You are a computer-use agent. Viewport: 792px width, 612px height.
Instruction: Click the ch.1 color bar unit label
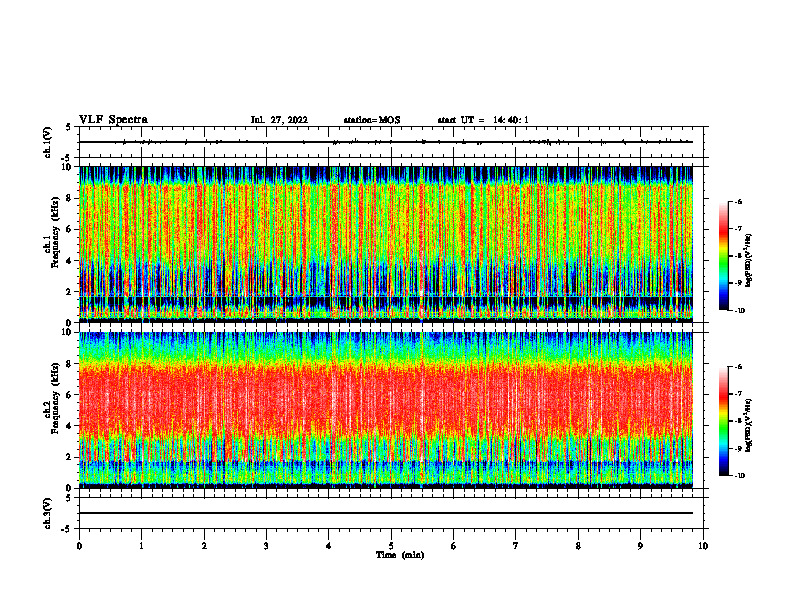point(749,261)
